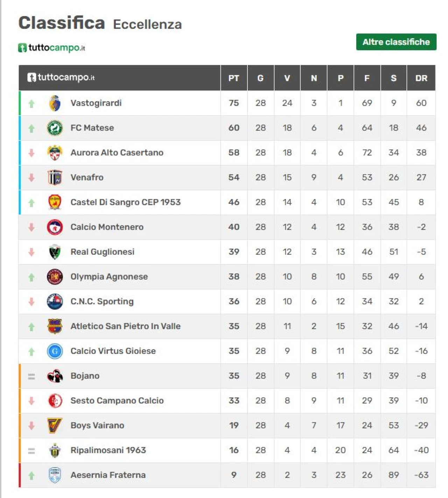Click the red down arrow beside Calcio Montenero

pos(31,228)
